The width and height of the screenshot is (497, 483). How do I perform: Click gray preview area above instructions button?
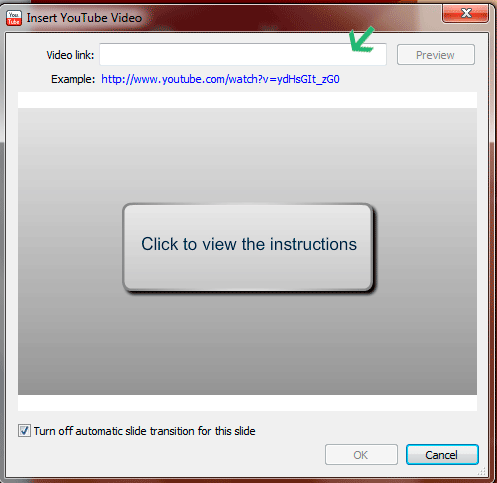coord(247,155)
